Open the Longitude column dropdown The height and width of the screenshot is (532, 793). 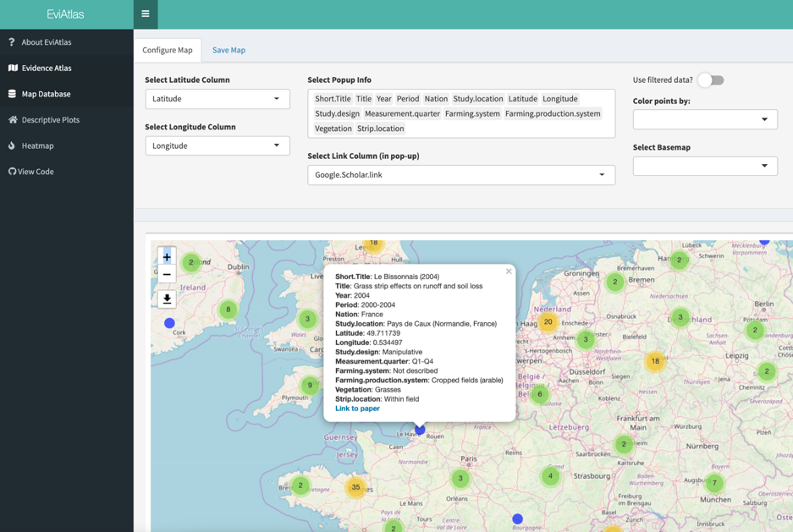pyautogui.click(x=218, y=145)
